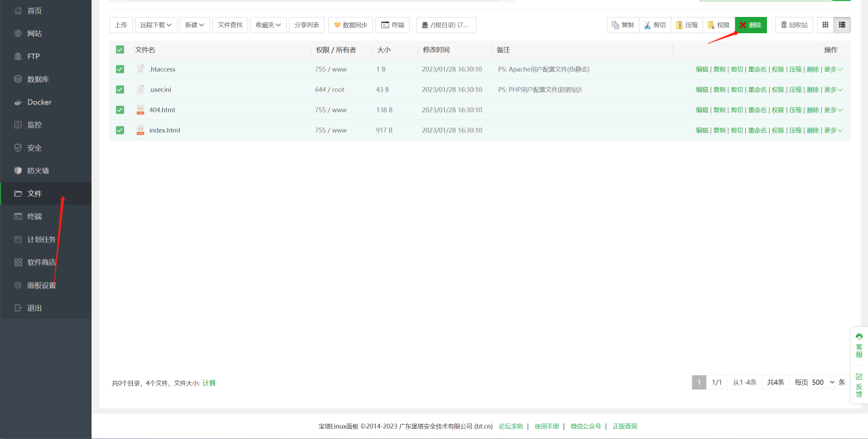Click the compress (压缩) toolbar button
Image resolution: width=868 pixels, height=439 pixels.
[686, 25]
